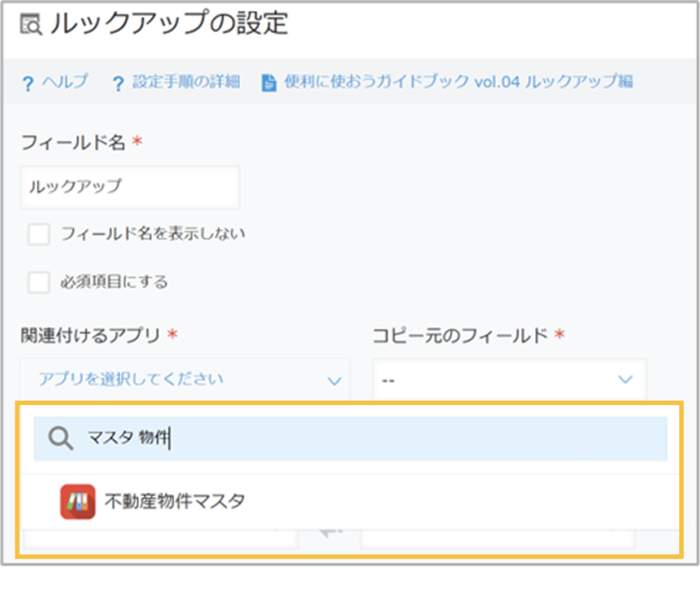Open the 設定手順の詳細 link
Viewport: 700px width, 613px height.
[186, 82]
